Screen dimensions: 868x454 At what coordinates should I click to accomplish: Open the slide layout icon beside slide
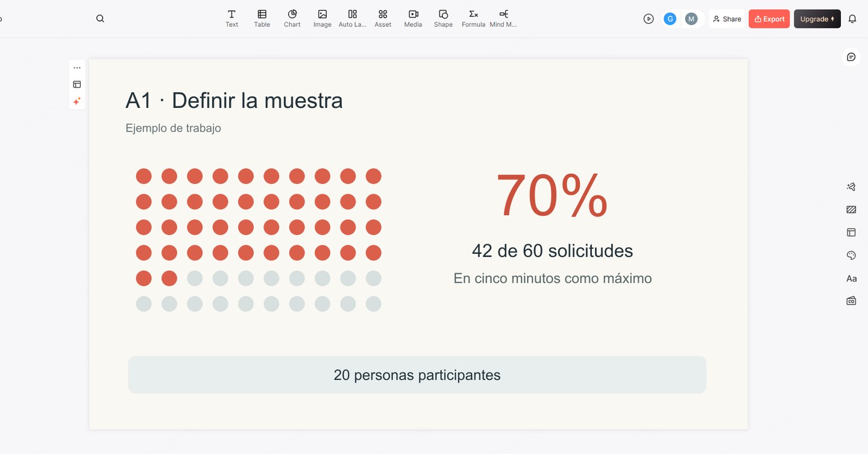tap(77, 84)
